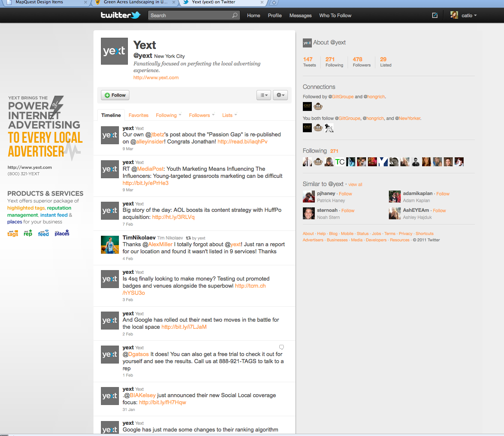Click the yext feed product icon

(x=43, y=233)
